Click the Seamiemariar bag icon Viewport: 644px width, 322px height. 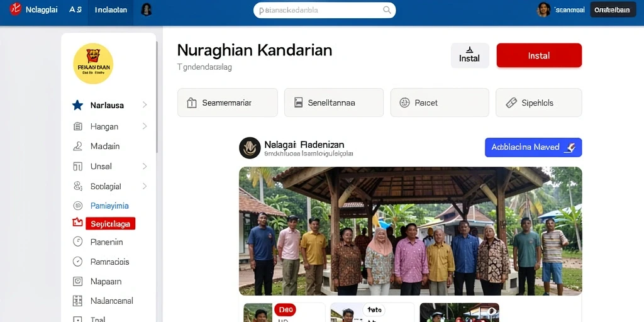(x=191, y=103)
